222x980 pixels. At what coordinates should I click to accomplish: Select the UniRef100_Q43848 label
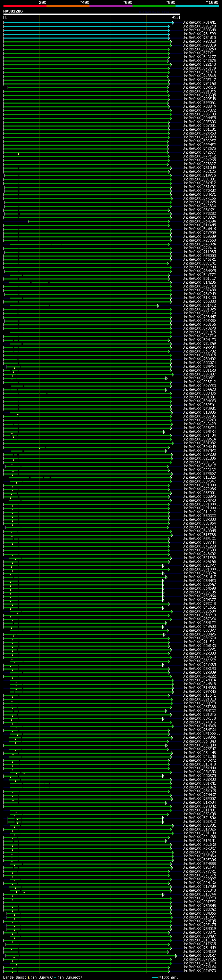point(199,76)
